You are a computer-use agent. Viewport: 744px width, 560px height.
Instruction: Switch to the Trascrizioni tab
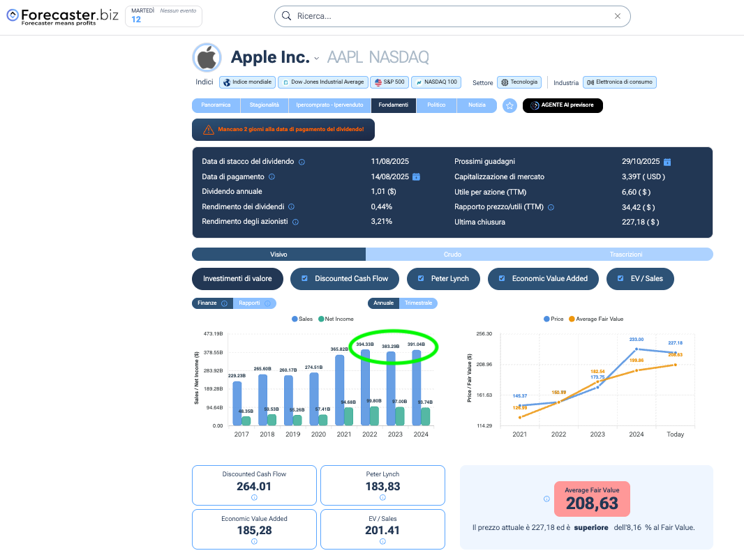click(x=626, y=255)
